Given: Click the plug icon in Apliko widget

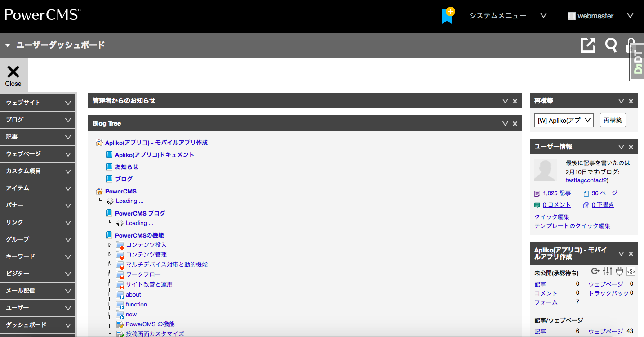Looking at the screenshot, I should pyautogui.click(x=619, y=271).
